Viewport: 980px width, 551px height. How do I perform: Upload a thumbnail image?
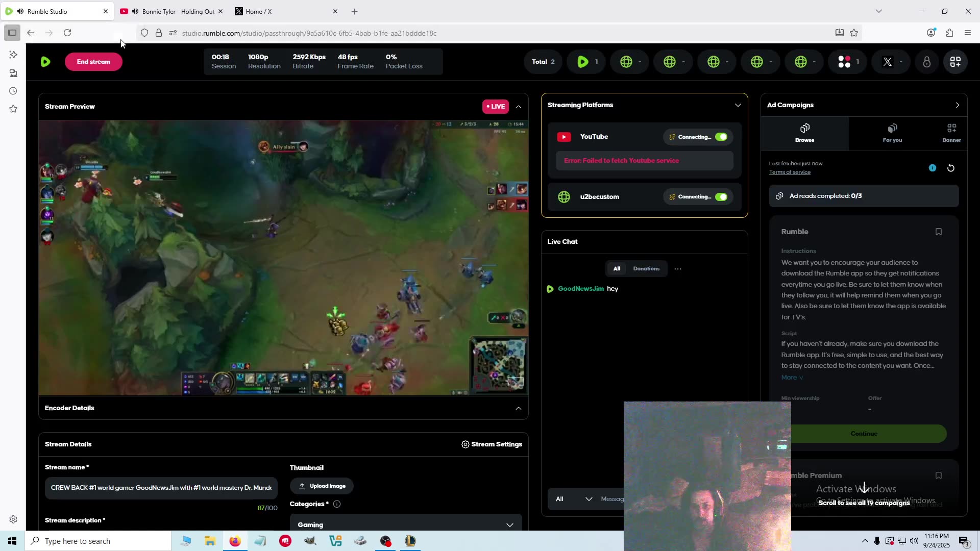click(322, 486)
